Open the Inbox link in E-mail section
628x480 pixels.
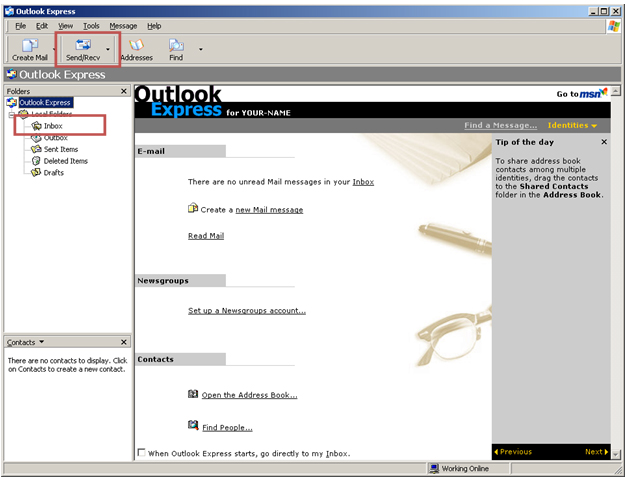click(363, 182)
